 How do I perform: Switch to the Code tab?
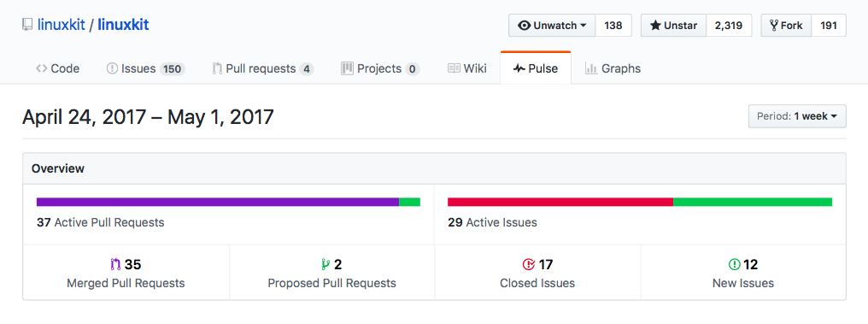[x=57, y=68]
